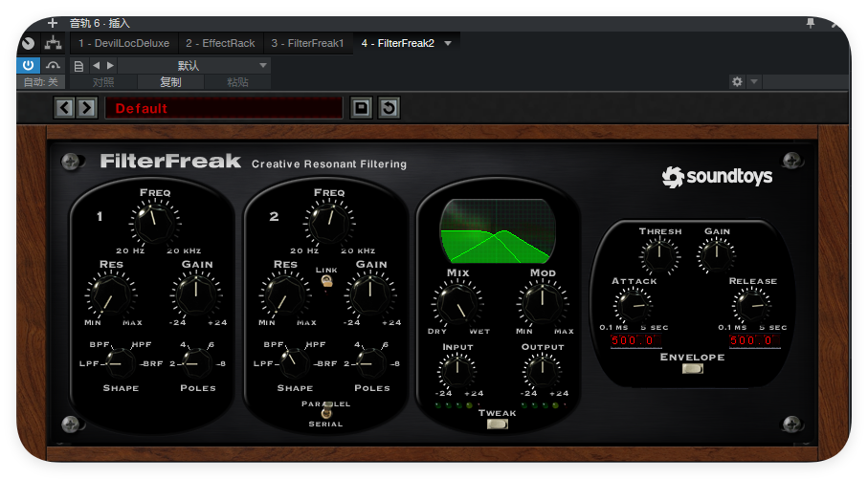
Task: Click Soundtoys next preset arrow button
Action: pos(86,108)
